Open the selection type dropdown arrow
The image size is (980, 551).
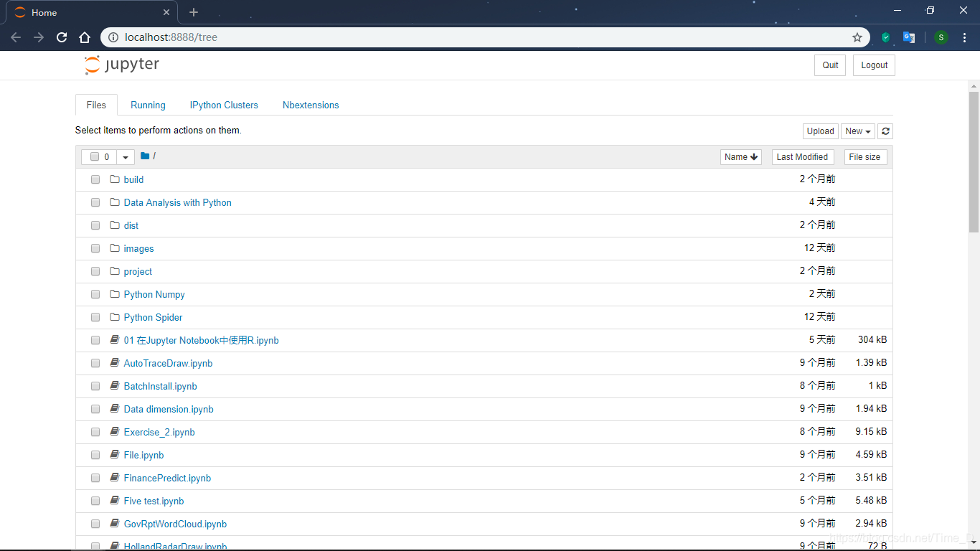click(126, 157)
